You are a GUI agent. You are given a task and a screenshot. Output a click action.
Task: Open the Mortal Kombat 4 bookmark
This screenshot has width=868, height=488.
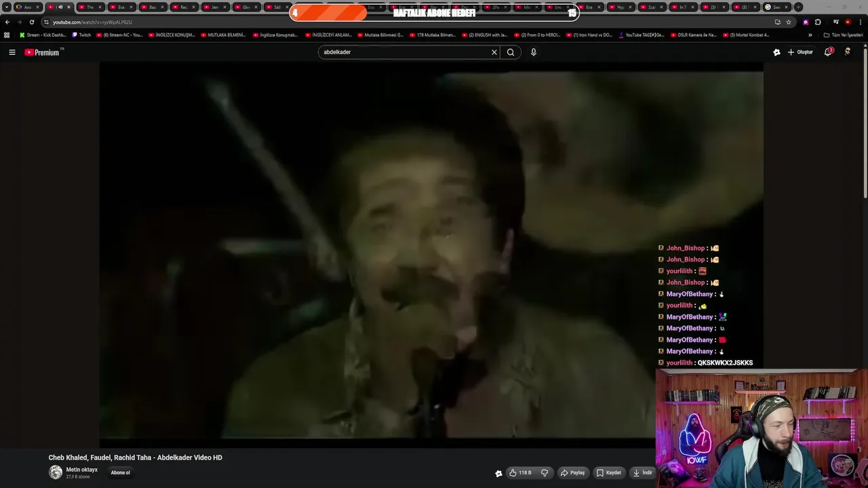[x=746, y=35]
